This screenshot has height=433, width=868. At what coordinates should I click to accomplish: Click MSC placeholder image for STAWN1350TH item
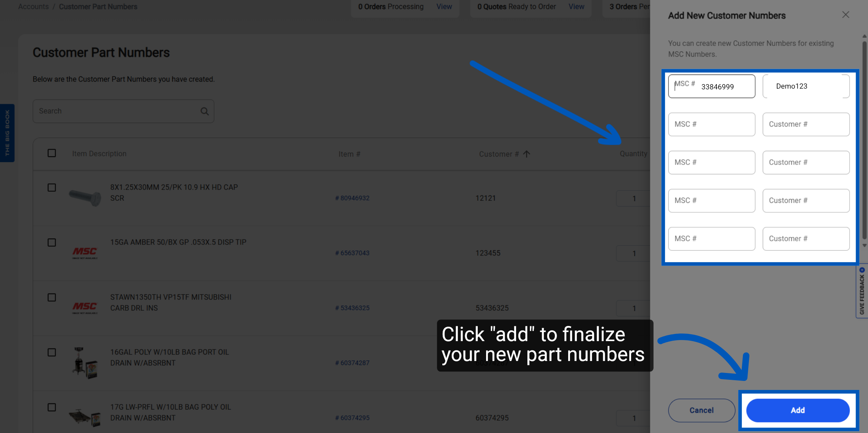point(85,308)
